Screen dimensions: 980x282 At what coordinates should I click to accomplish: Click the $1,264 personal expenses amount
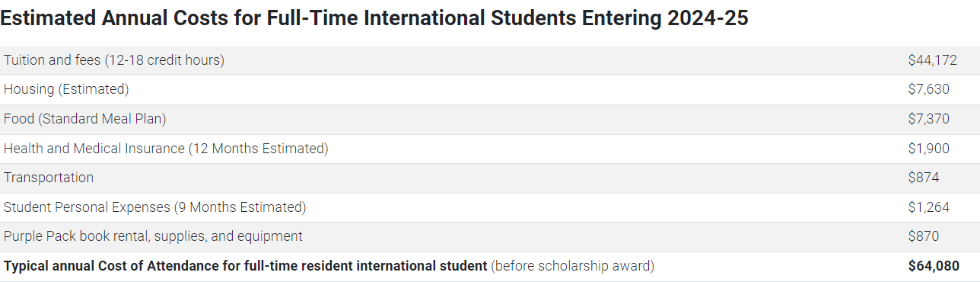(x=928, y=207)
